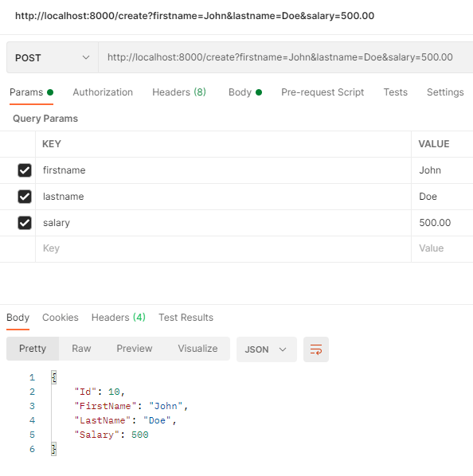The height and width of the screenshot is (476, 473).
Task: Click the Query Params heading
Action: click(45, 119)
